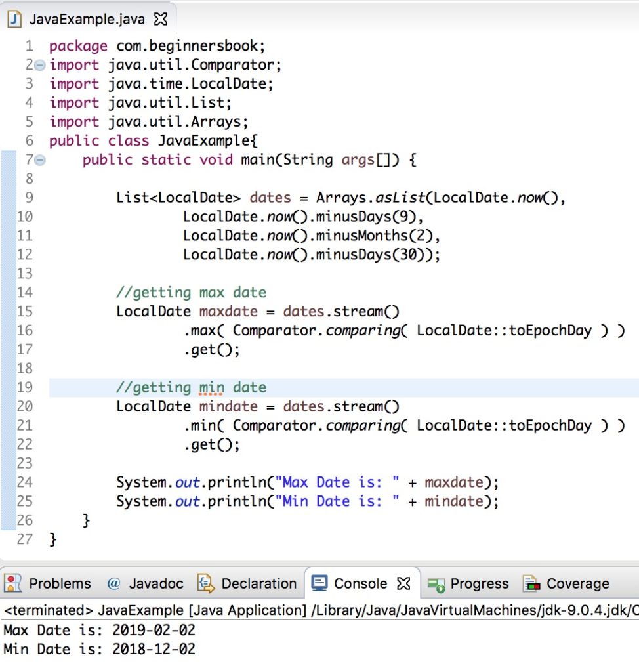
Task: Click the Progress view icon
Action: (435, 583)
